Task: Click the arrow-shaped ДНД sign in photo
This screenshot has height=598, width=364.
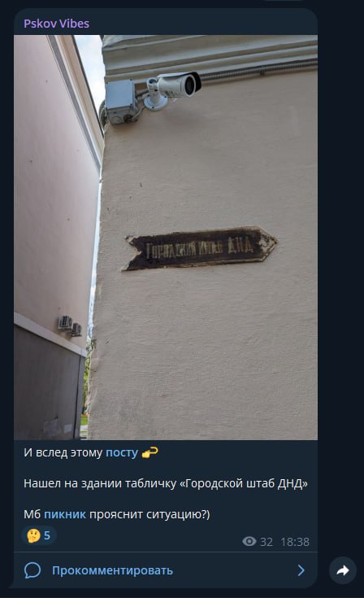Action: click(200, 248)
